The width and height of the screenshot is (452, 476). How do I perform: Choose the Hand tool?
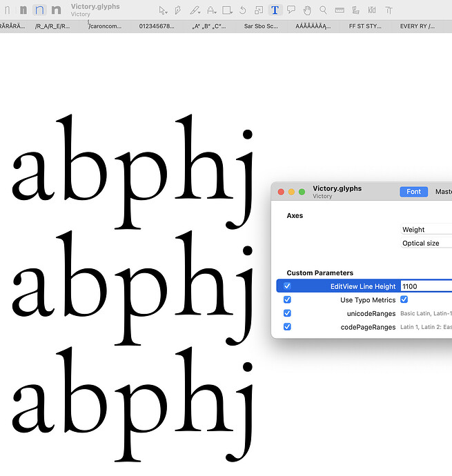tap(307, 10)
